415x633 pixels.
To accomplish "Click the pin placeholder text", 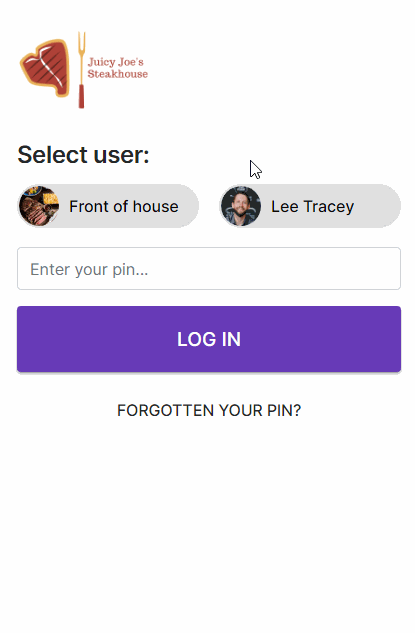I will [x=89, y=269].
